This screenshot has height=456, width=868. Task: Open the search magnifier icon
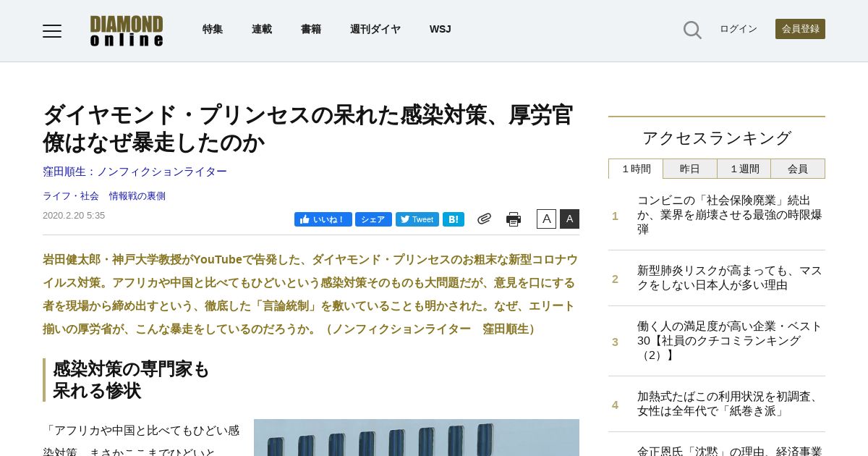692,30
